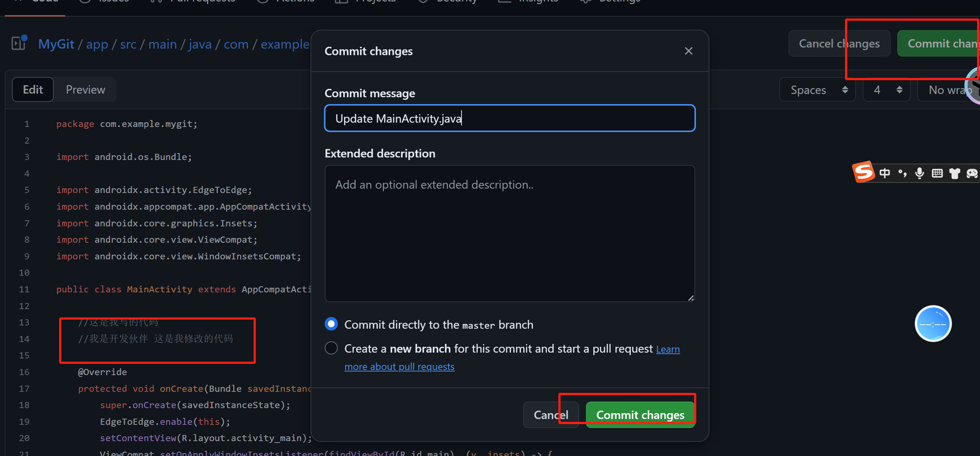Open the main breadcrumb folder
980x456 pixels.
point(163,44)
